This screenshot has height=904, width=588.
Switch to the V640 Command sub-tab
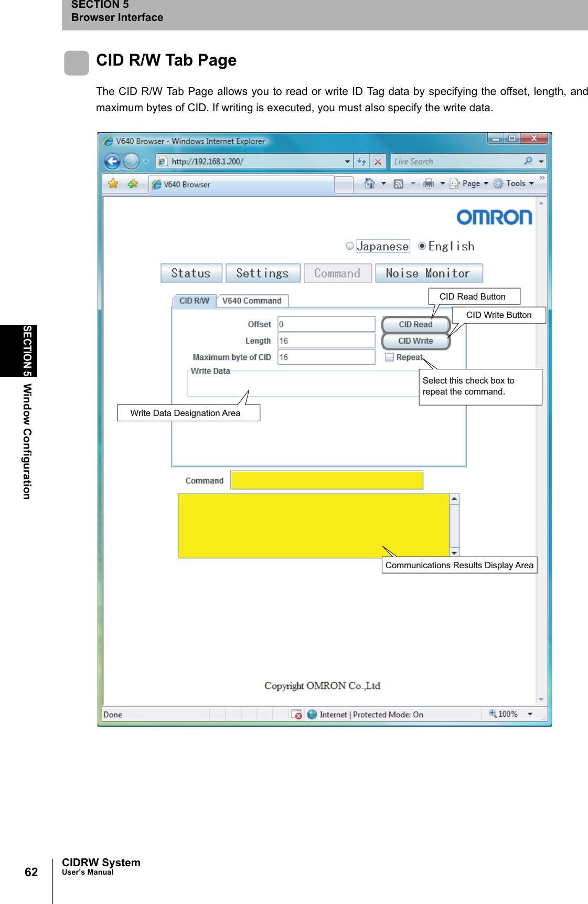pos(252,301)
